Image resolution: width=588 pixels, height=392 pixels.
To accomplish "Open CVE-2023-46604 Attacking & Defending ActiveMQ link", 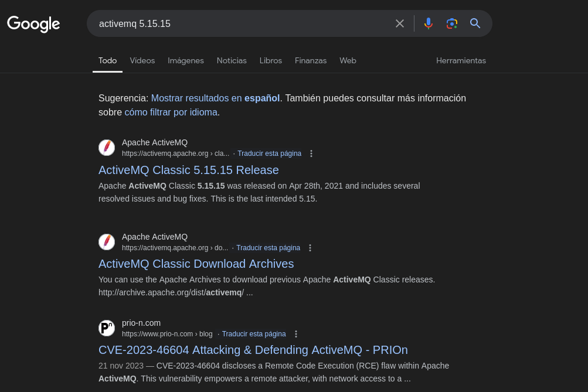I will tap(253, 350).
